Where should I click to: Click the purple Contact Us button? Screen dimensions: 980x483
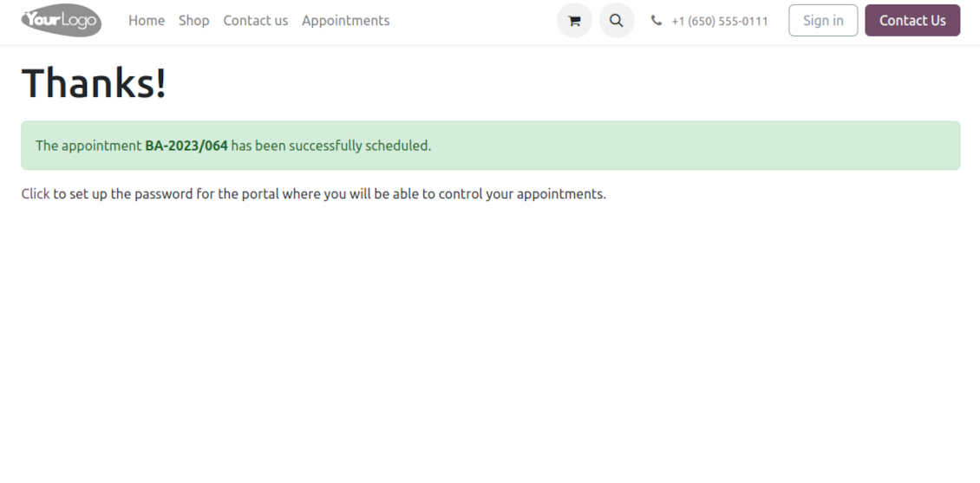tap(912, 21)
